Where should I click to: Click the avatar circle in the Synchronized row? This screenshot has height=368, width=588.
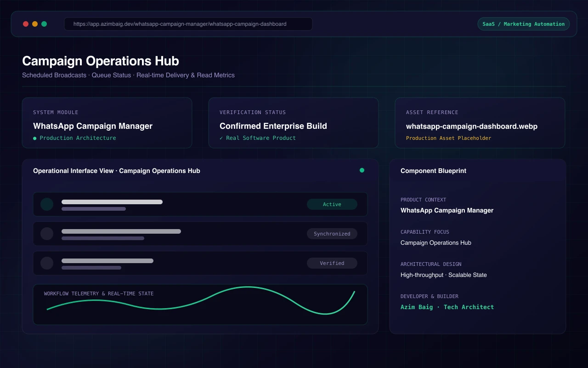coord(47,234)
